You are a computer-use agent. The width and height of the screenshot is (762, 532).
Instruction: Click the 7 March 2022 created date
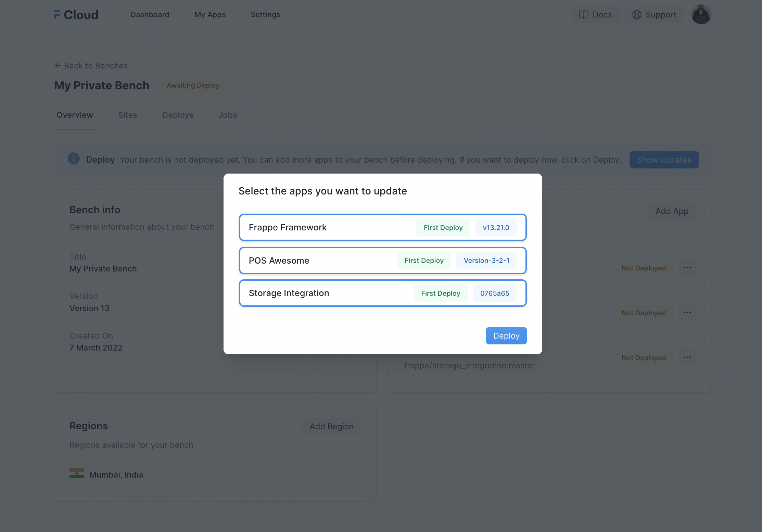[96, 348]
